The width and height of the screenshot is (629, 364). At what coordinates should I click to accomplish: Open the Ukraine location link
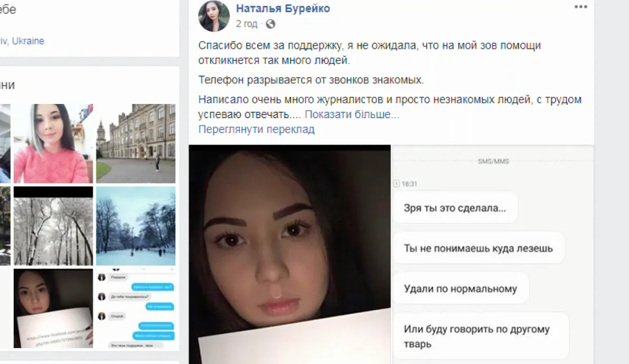pos(27,41)
